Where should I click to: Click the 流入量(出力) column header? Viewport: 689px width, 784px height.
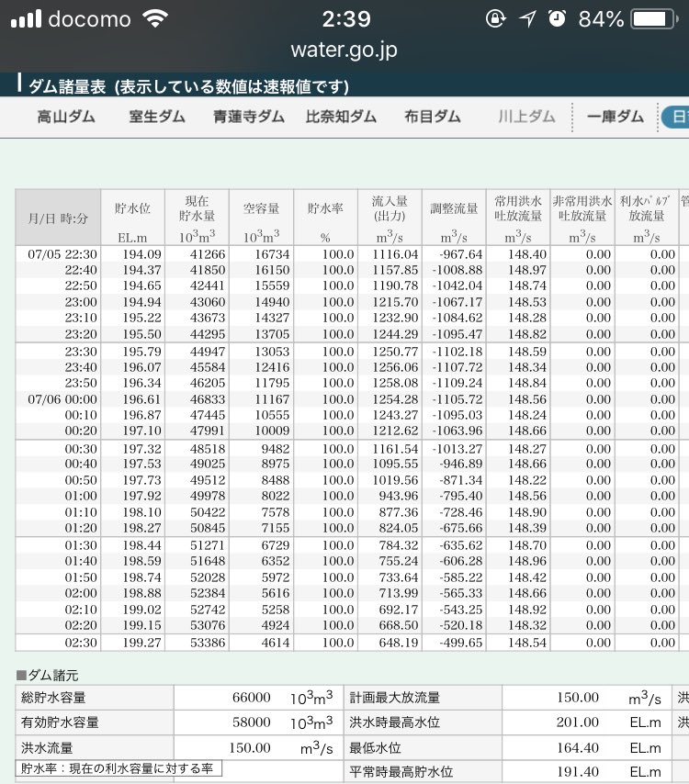[x=390, y=218]
